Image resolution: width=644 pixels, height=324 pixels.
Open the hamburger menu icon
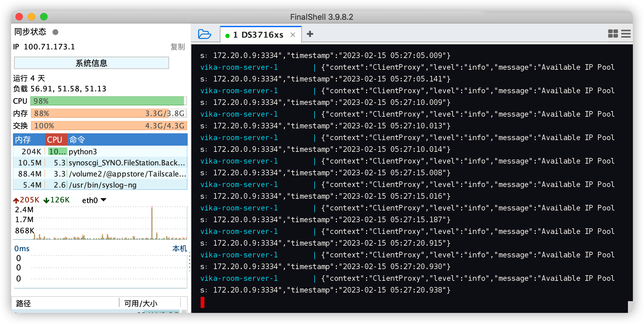point(626,34)
